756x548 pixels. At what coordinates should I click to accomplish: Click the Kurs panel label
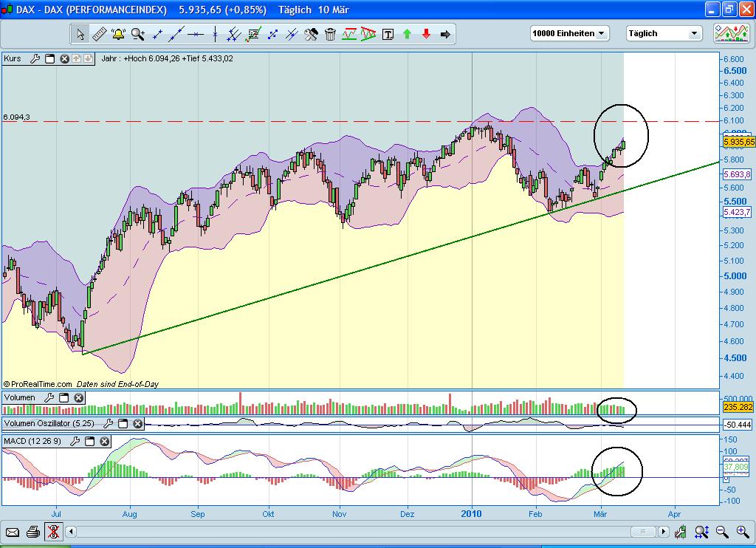coord(13,59)
